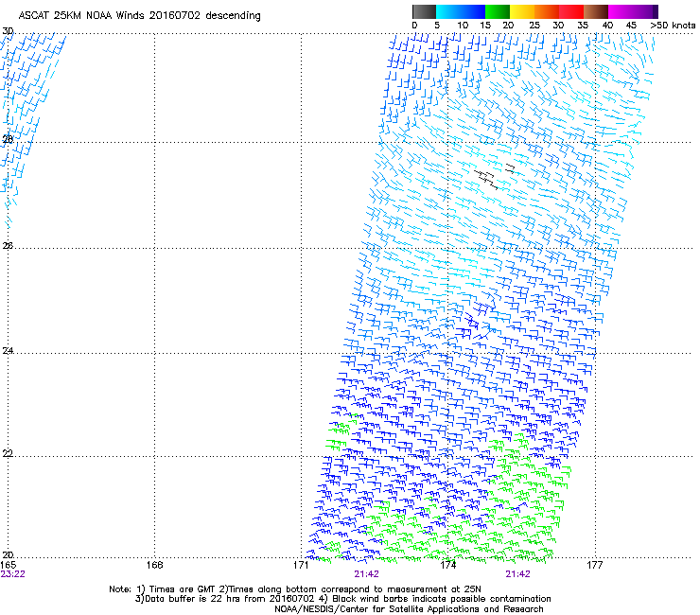Screen dimensions: 700x615
Task: Click the legend label '25'
Action: (x=534, y=26)
